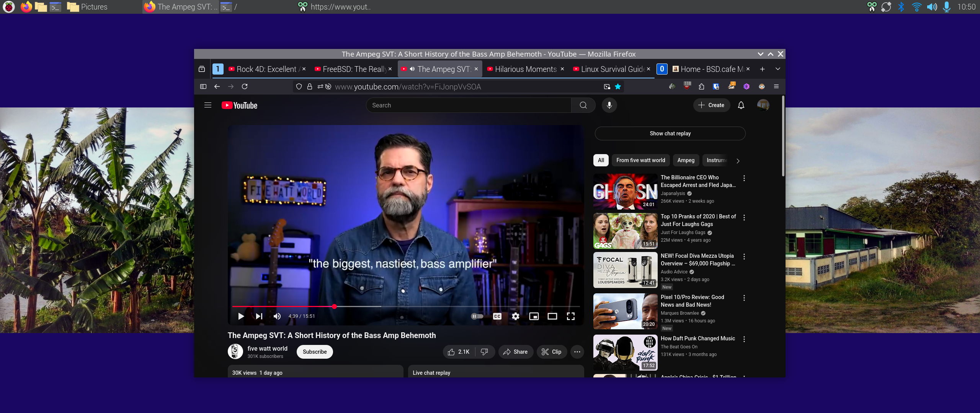Select the All filter chip
The width and height of the screenshot is (980, 413).
(x=601, y=160)
